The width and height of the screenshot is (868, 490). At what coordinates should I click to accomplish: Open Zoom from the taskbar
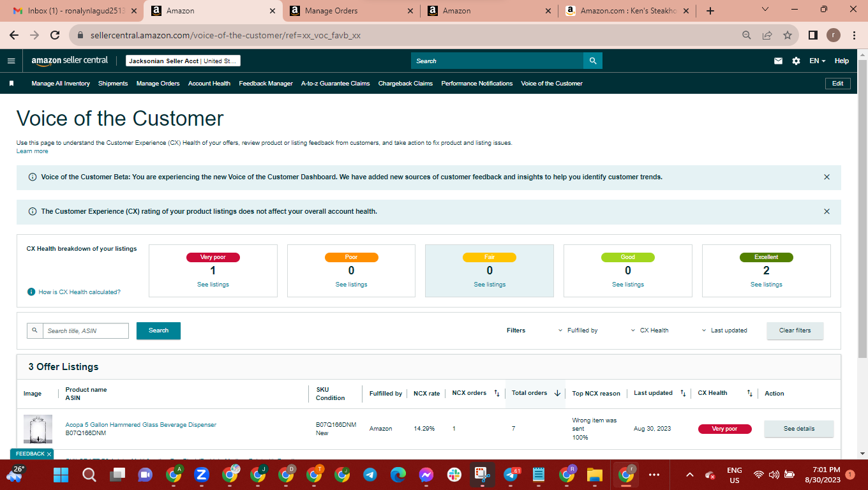pyautogui.click(x=201, y=475)
